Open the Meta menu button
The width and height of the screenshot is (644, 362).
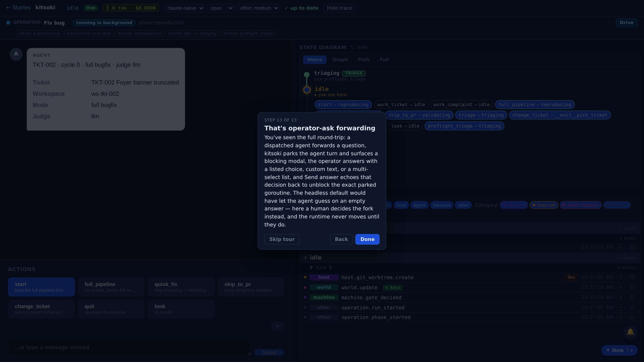[619, 350]
